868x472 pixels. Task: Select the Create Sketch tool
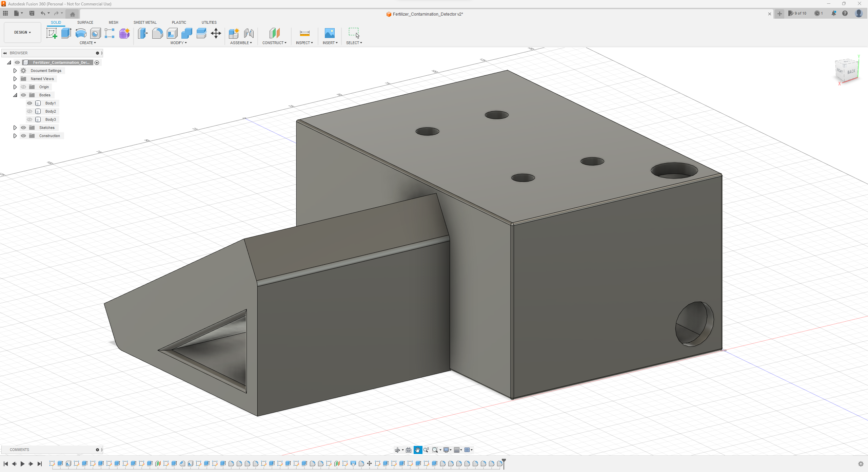52,33
